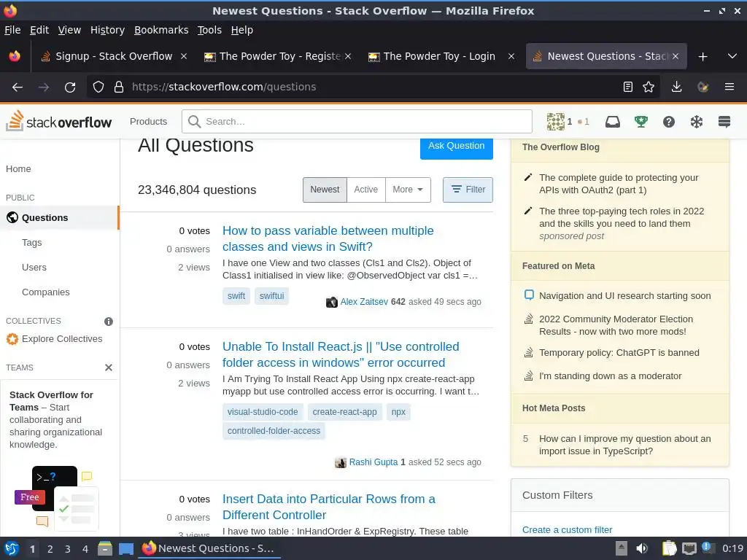The height and width of the screenshot is (560, 747).
Task: Click the site security padlock icon
Action: click(x=119, y=87)
